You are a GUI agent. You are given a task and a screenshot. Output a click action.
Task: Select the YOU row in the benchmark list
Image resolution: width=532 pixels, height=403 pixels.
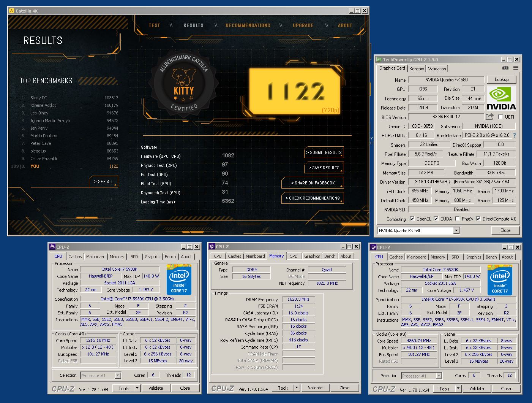pos(65,166)
